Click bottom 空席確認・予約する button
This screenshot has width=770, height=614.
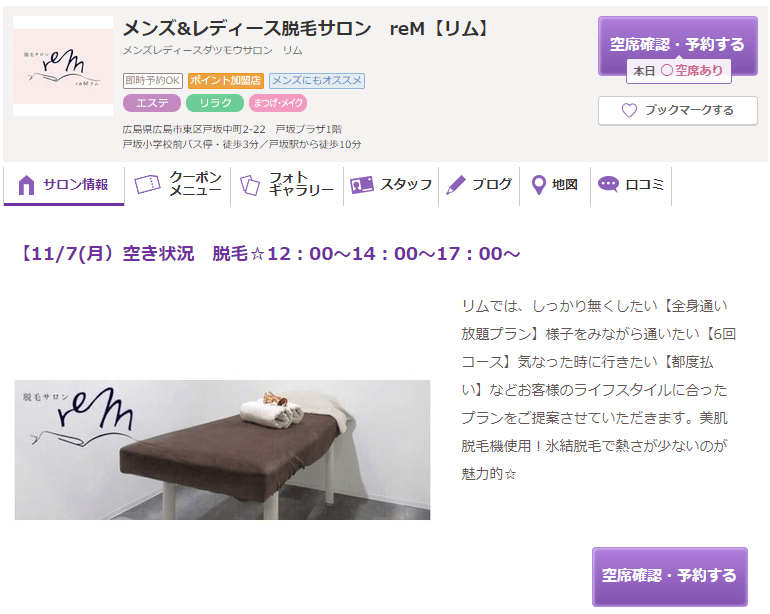[x=670, y=576]
